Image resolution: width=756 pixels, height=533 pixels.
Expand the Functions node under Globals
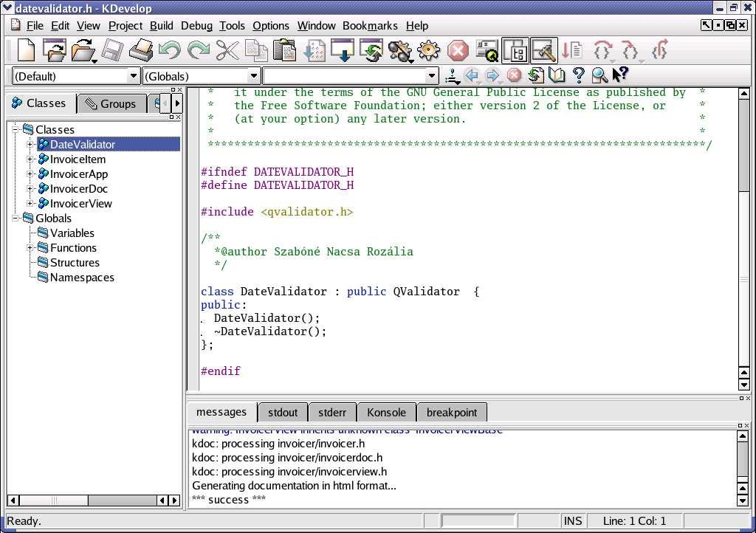tap(30, 248)
